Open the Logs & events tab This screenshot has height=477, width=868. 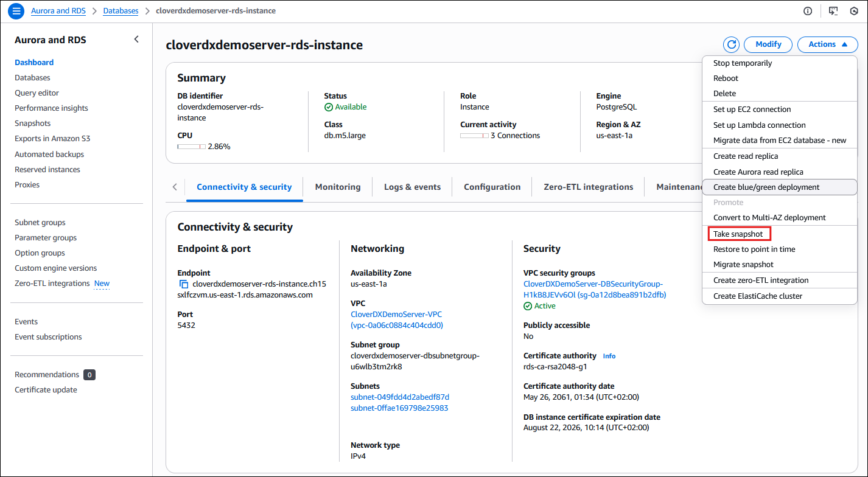[412, 187]
